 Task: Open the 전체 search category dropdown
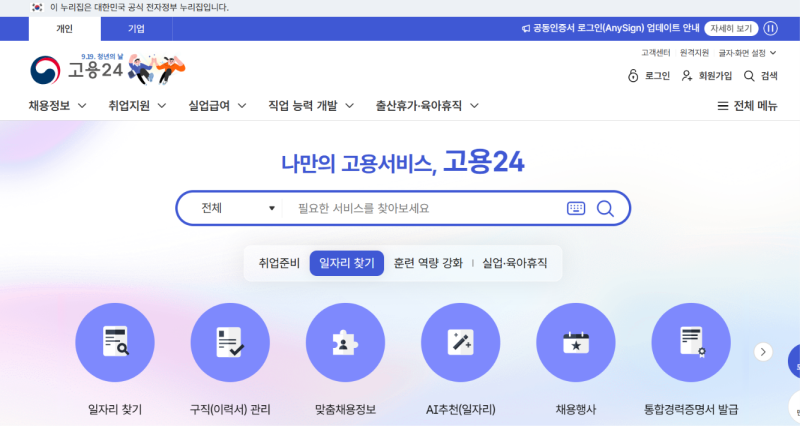click(238, 208)
